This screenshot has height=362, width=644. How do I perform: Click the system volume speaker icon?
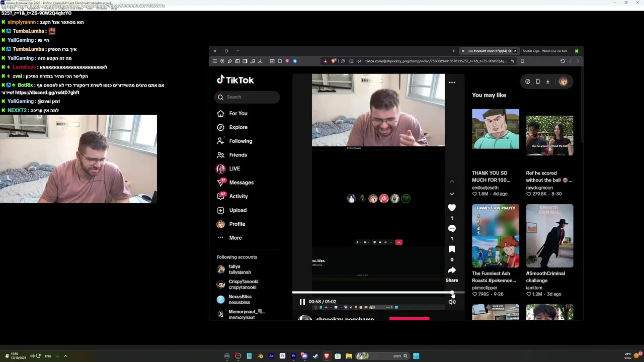tap(32, 356)
